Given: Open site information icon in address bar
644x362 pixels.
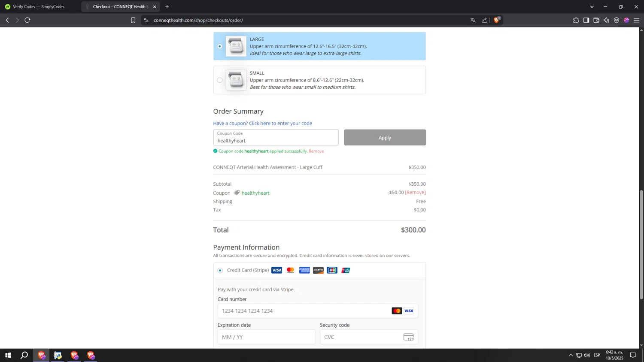Looking at the screenshot, I should [146, 20].
